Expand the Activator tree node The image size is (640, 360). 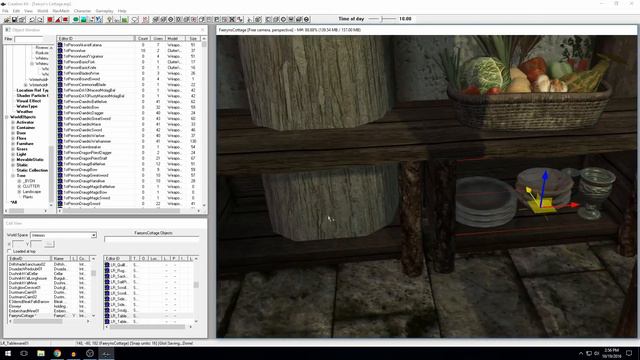[13, 122]
